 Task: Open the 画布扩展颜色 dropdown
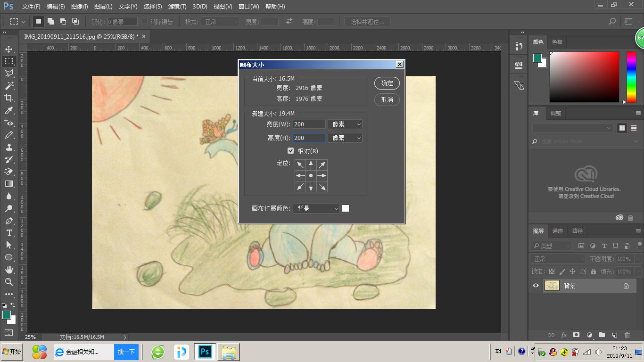click(x=316, y=208)
